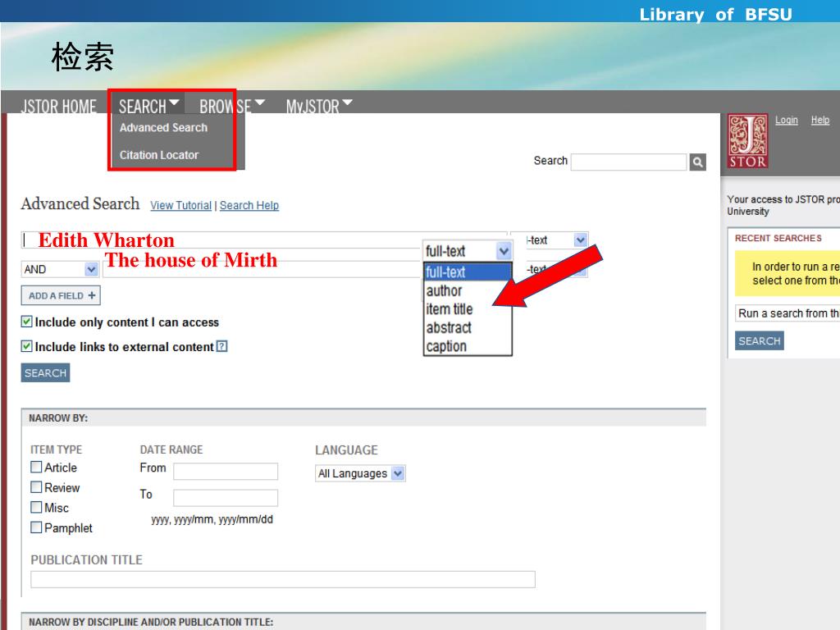Go to JSTOR HOME
Screen dimensions: 840x630
click(x=58, y=107)
